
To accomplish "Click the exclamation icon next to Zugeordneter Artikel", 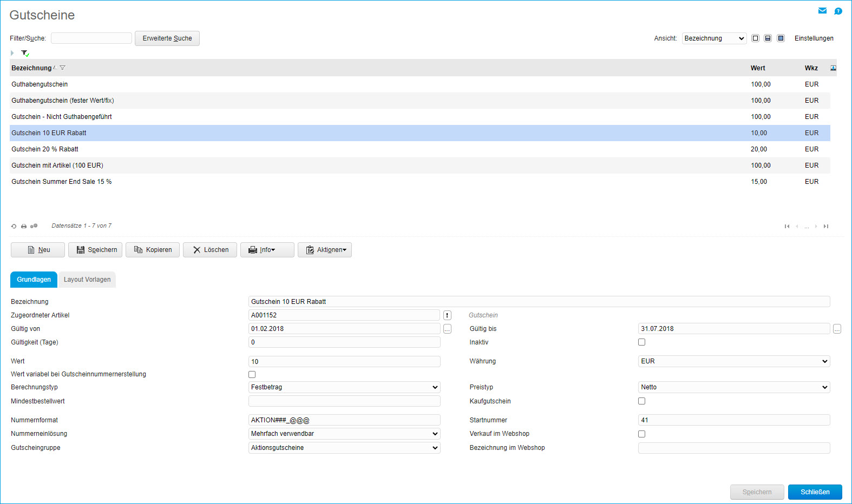I will 447,315.
